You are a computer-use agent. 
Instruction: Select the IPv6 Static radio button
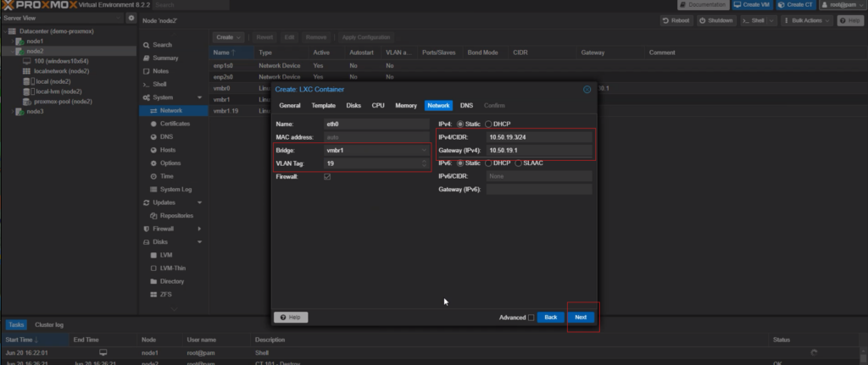click(460, 163)
